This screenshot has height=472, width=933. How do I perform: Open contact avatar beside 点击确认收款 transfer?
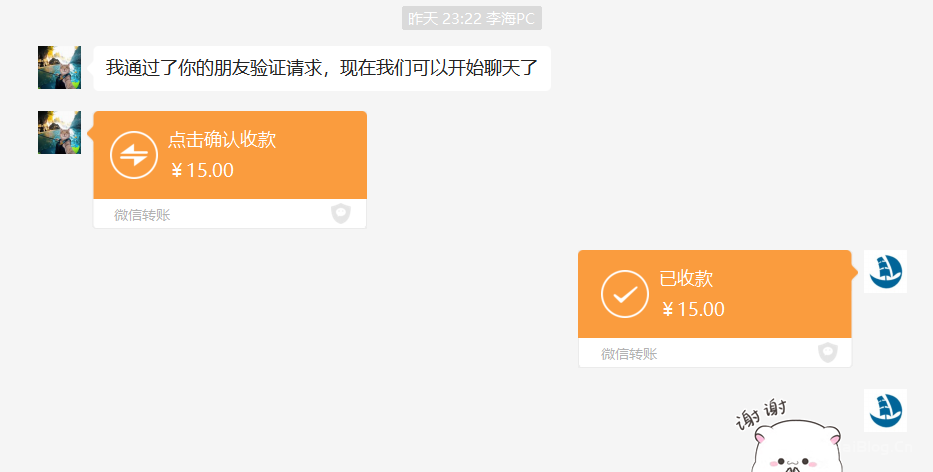pos(60,132)
